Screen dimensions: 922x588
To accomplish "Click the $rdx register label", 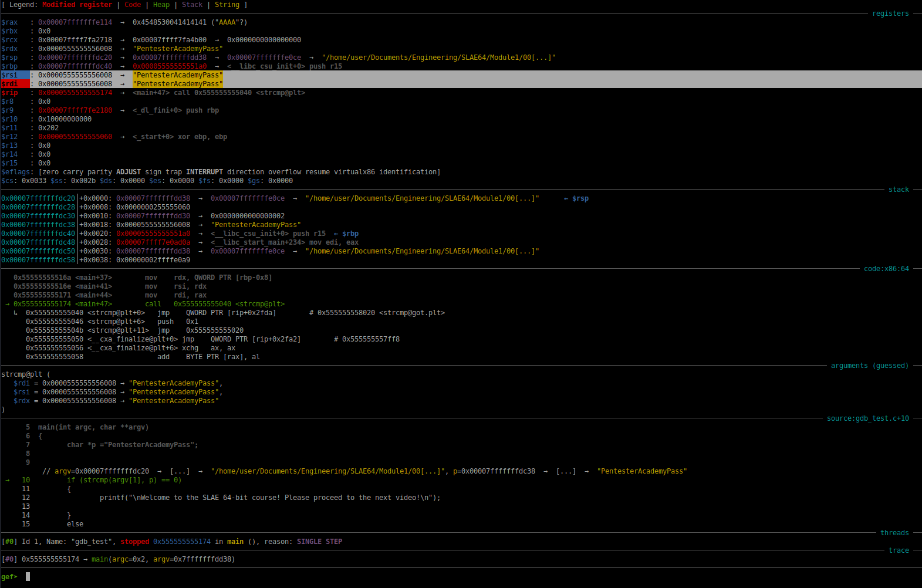I will click(x=9, y=49).
